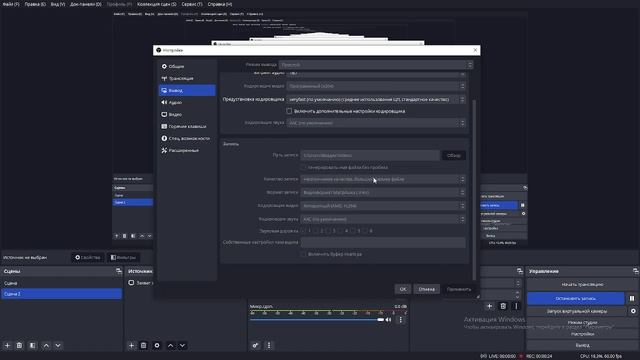Adjust the microphone volume slider
The image size is (640, 360).
[317, 320]
